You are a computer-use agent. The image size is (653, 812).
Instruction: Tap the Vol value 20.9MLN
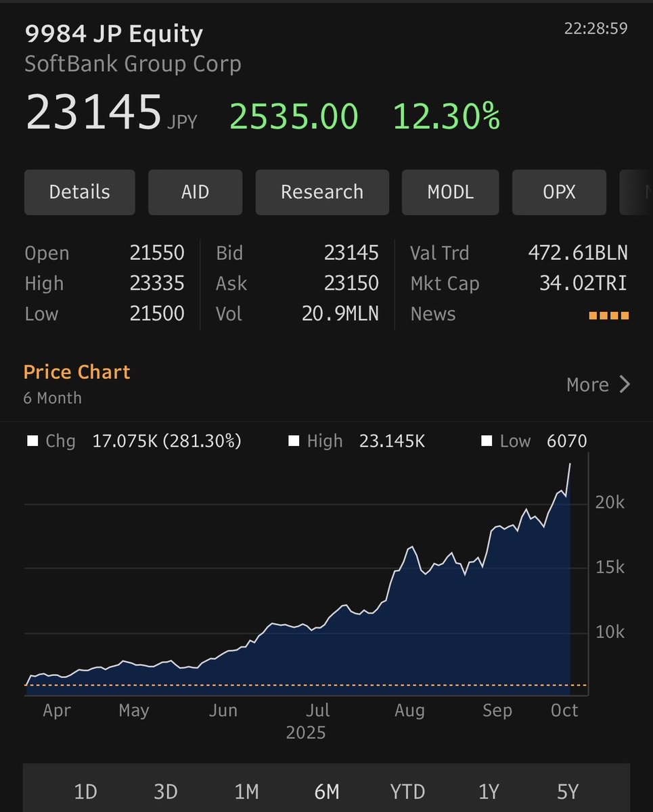(340, 313)
